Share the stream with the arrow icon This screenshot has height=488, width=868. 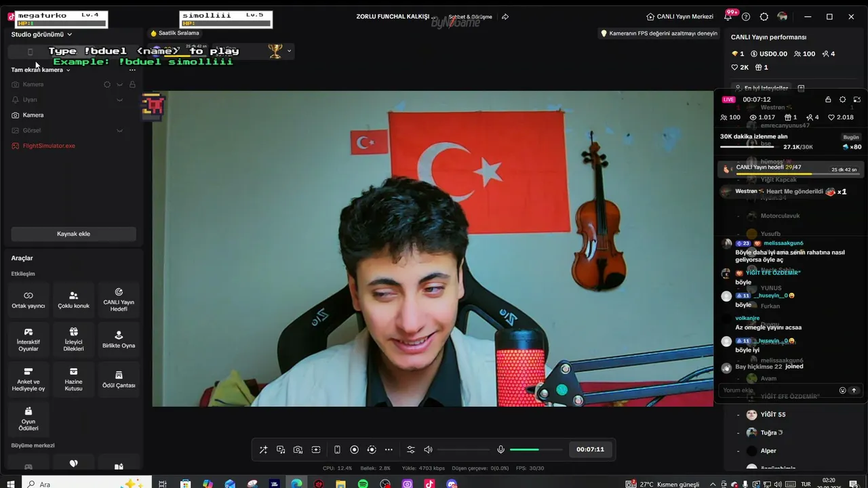(x=505, y=17)
